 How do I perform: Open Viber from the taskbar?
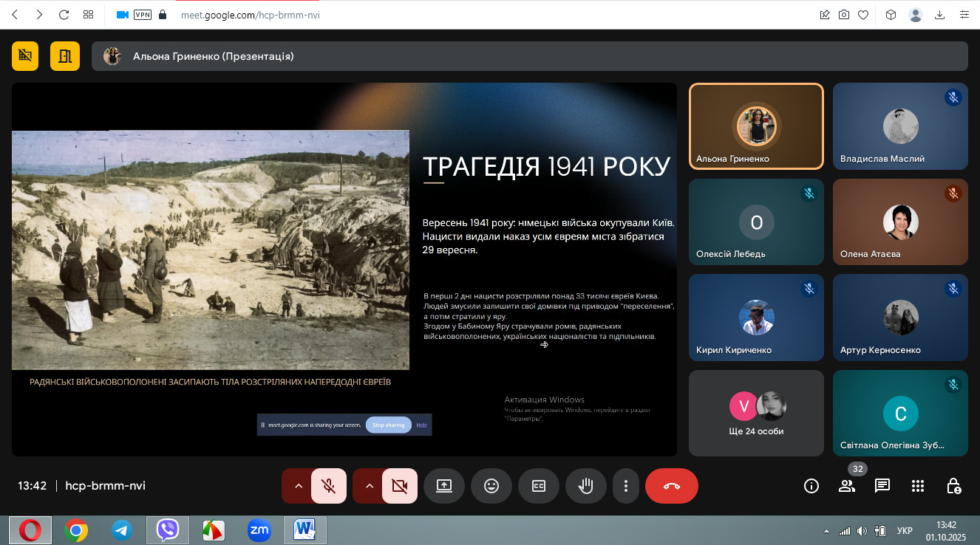pyautogui.click(x=168, y=529)
